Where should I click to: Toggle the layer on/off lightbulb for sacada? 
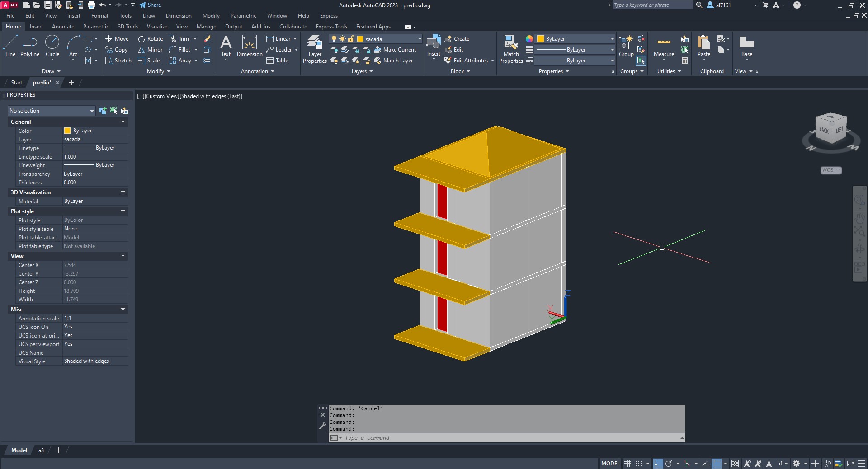pos(334,39)
